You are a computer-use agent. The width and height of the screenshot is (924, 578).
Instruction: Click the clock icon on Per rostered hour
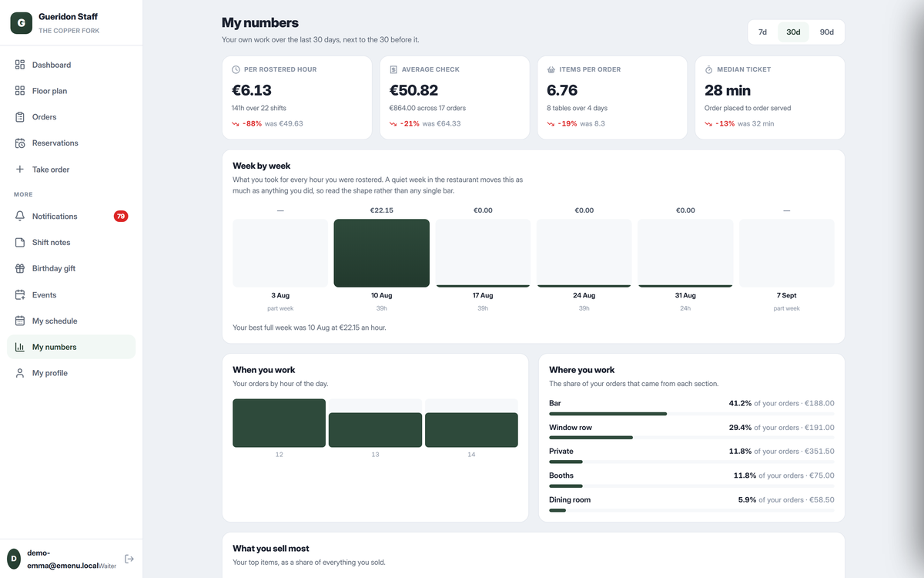coord(236,69)
